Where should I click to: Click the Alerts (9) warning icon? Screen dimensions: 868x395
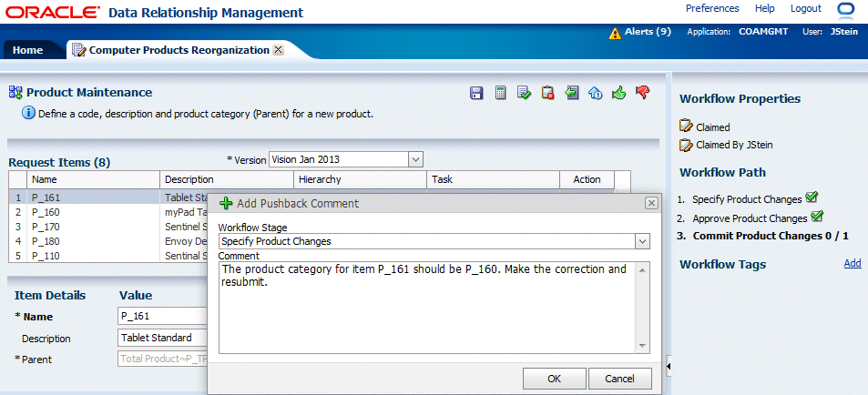point(615,32)
